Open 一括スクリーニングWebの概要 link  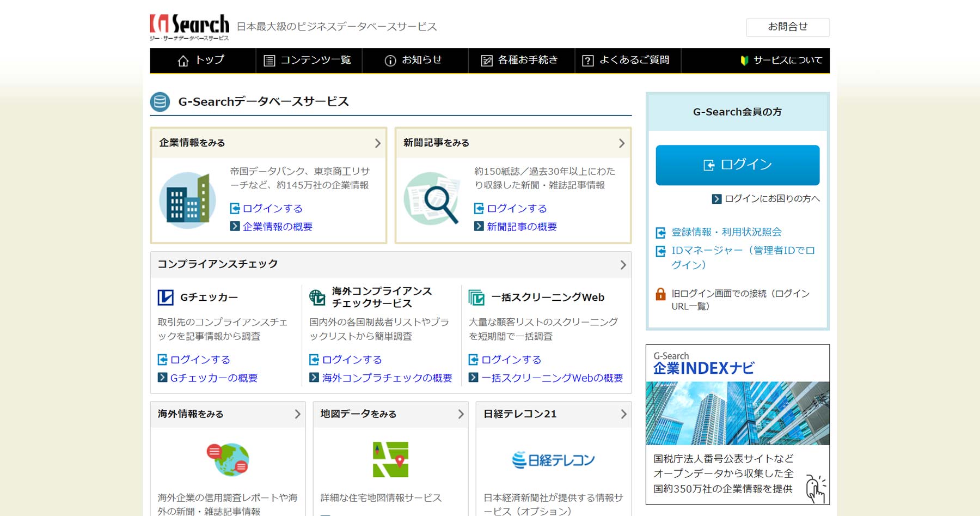[552, 378]
